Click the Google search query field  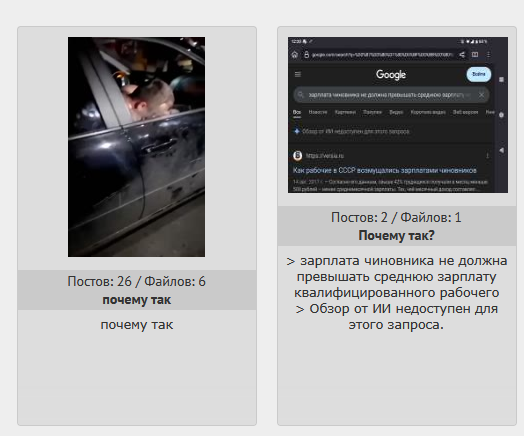(391, 95)
